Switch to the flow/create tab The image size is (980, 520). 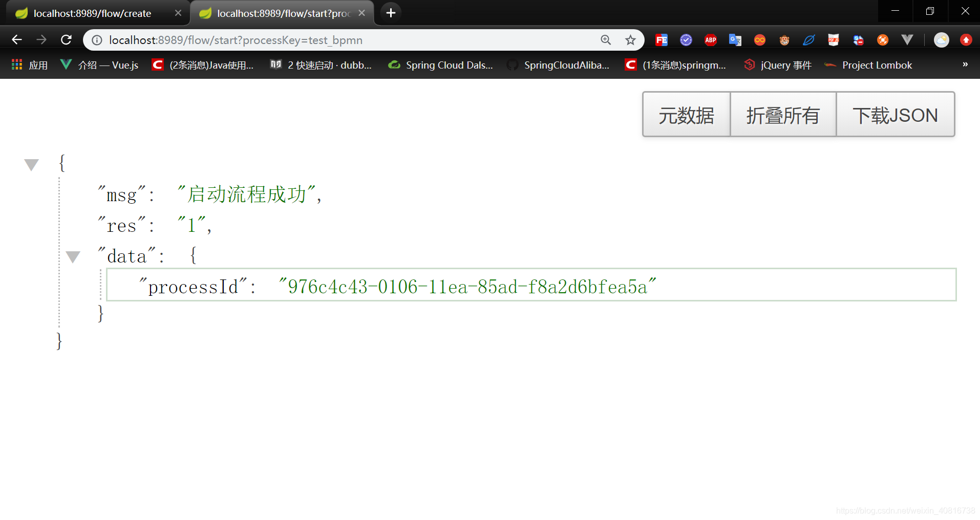pos(92,13)
